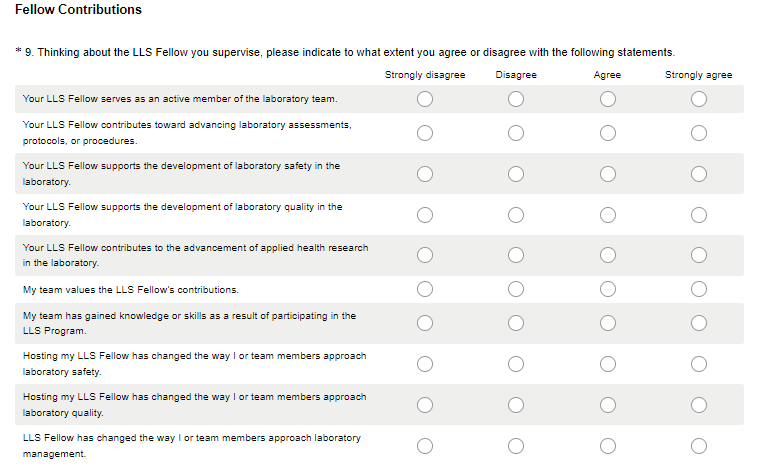Choose Strongly agree for changed approach to laboratory management
The height and width of the screenshot is (466, 758).
click(698, 445)
